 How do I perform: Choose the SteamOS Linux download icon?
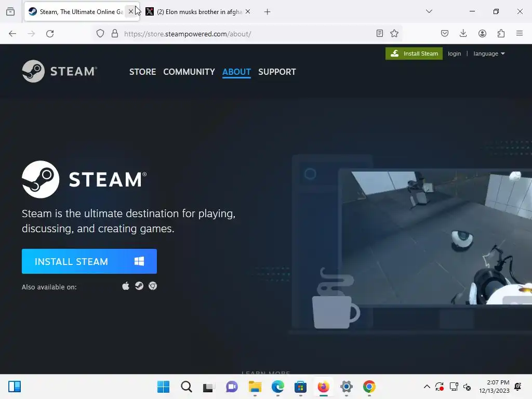(x=139, y=286)
